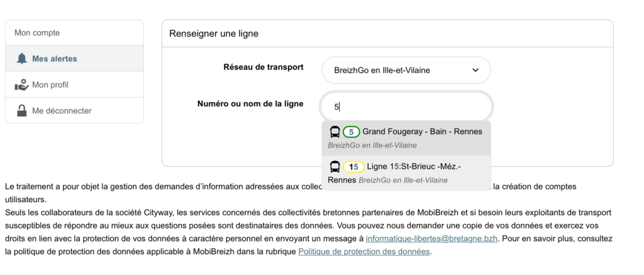Go to Mon profil menu entry
Viewport: 644px width, 275px height.
tap(74, 85)
